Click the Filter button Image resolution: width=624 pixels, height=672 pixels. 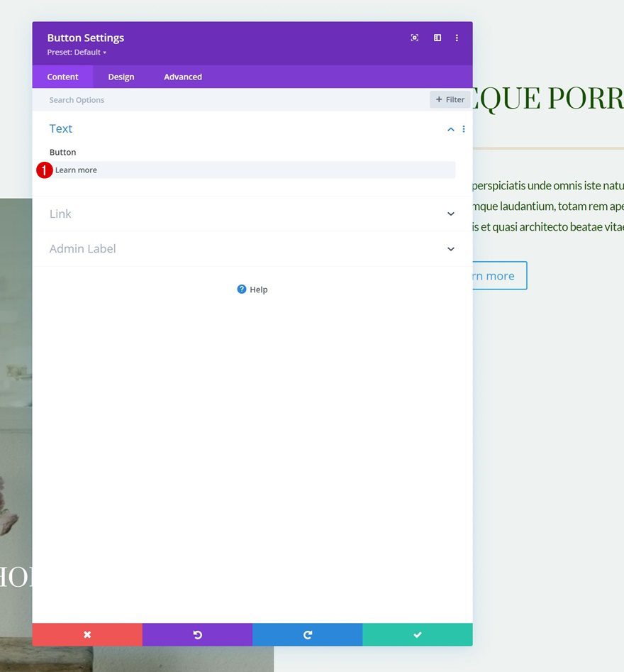450,99
